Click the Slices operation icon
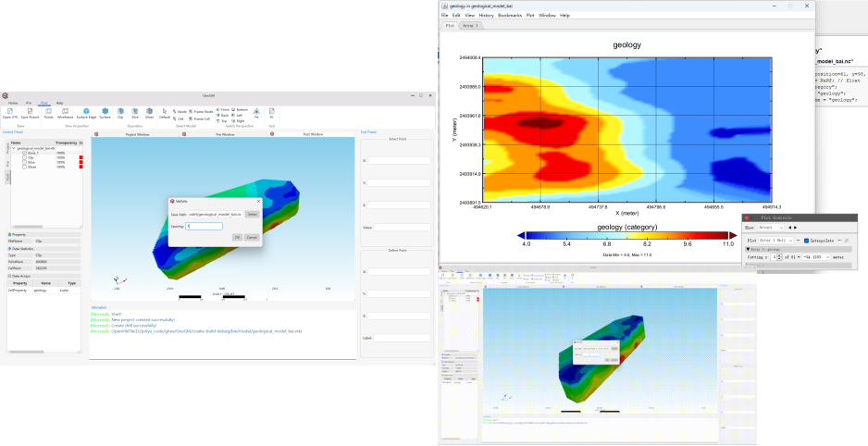Image resolution: width=868 pixels, height=446 pixels. pos(150,113)
